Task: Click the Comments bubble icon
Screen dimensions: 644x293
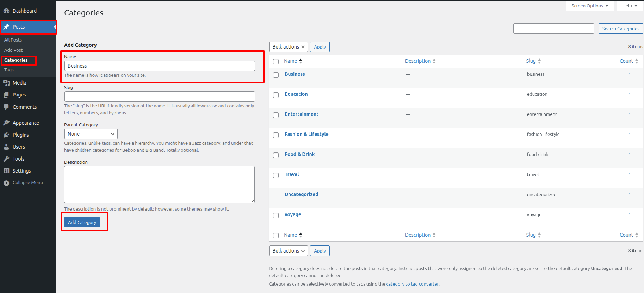Action: pyautogui.click(x=6, y=107)
